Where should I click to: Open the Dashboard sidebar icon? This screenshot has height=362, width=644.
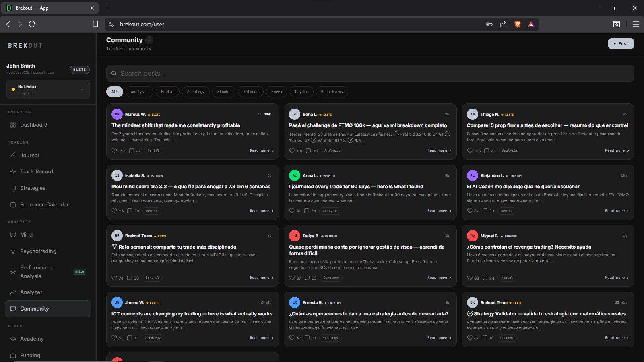coord(13,125)
